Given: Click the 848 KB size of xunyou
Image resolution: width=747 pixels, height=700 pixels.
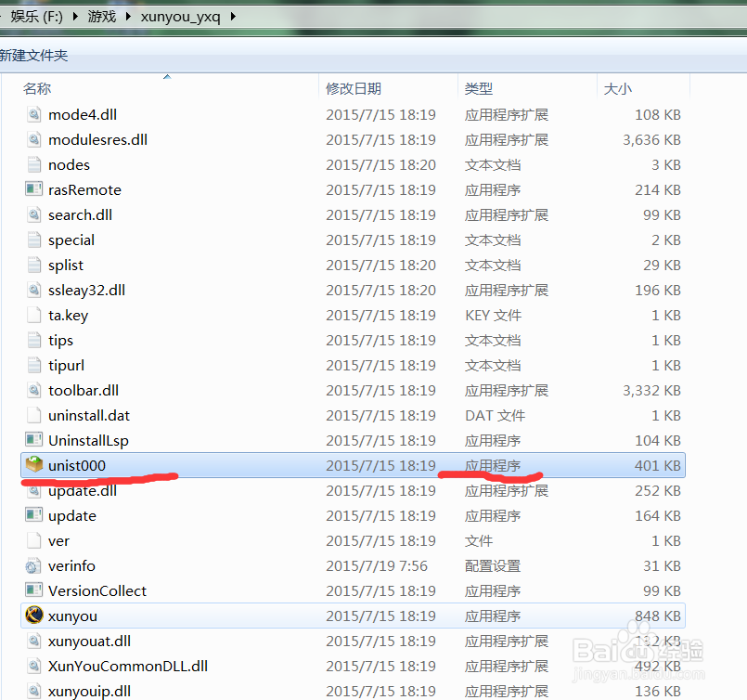Looking at the screenshot, I should (x=658, y=616).
